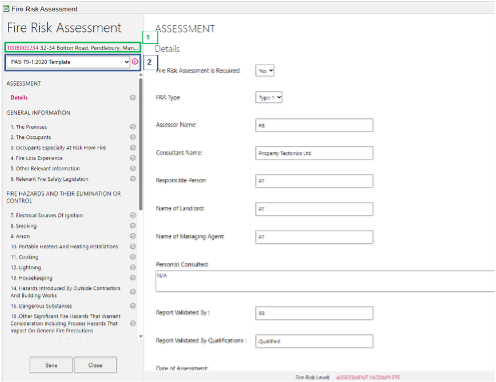Click the Close button
496x382 pixels.
pyautogui.click(x=95, y=365)
